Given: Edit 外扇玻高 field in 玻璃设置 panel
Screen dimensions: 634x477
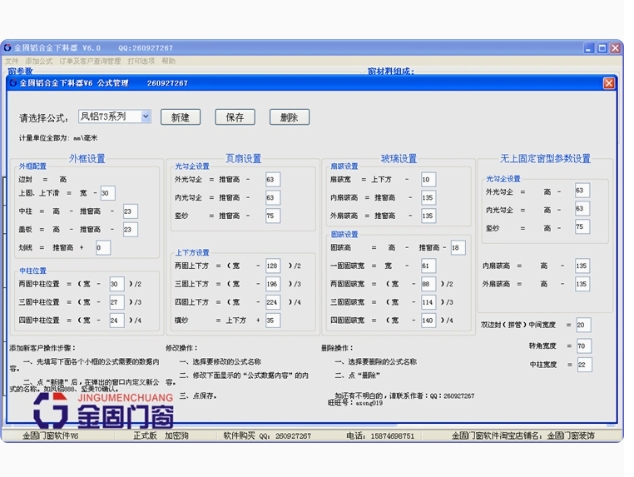Looking at the screenshot, I should pos(428,215).
